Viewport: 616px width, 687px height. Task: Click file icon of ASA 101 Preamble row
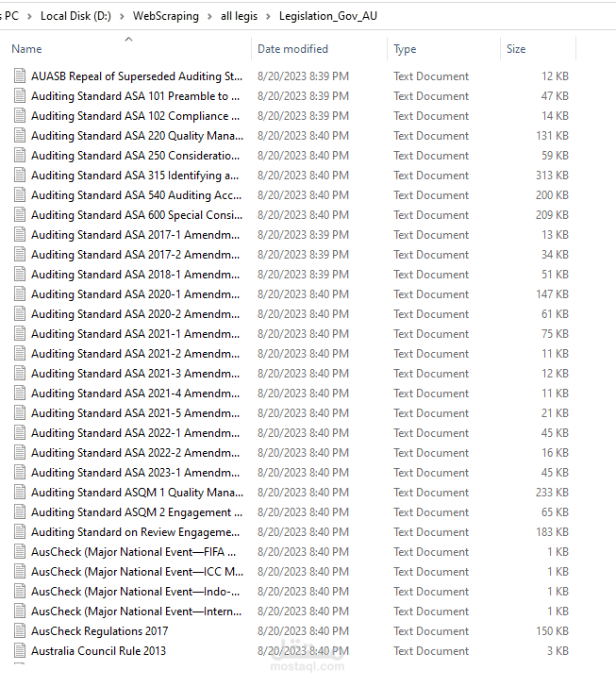pos(20,96)
